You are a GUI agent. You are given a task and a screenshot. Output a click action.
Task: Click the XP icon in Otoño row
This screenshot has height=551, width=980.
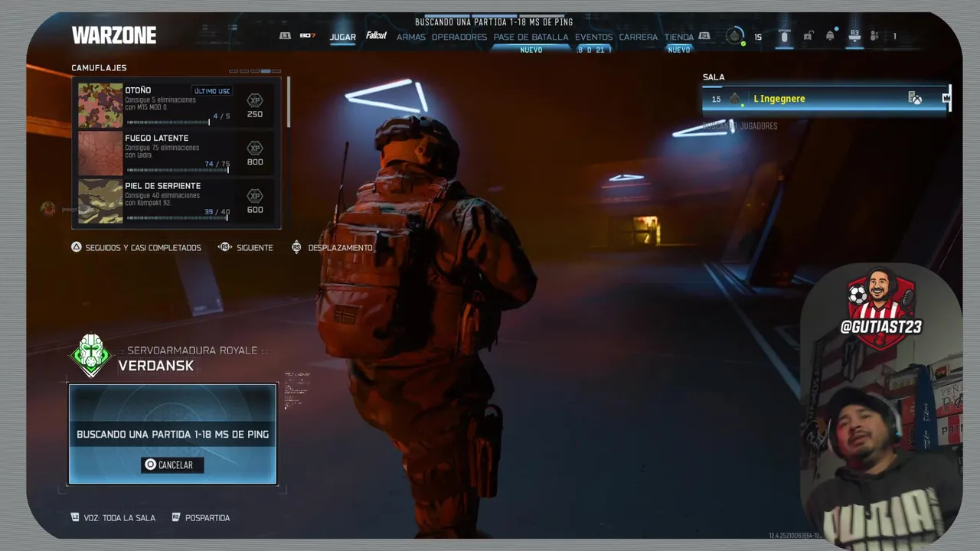tap(255, 100)
